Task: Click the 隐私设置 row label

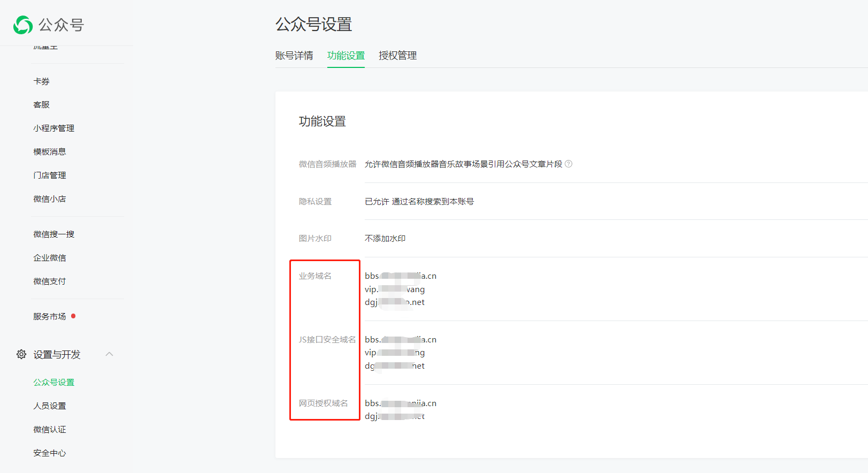Action: point(315,202)
